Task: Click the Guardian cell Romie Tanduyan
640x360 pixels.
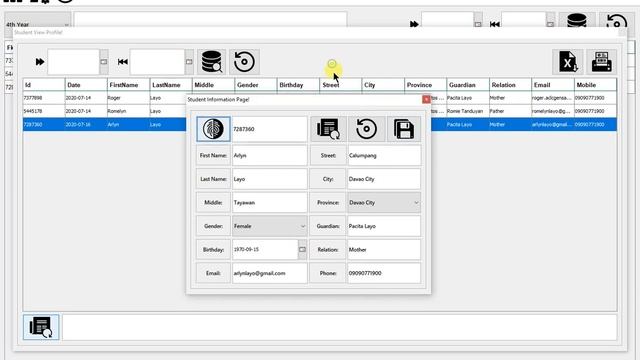Action: pos(468,111)
